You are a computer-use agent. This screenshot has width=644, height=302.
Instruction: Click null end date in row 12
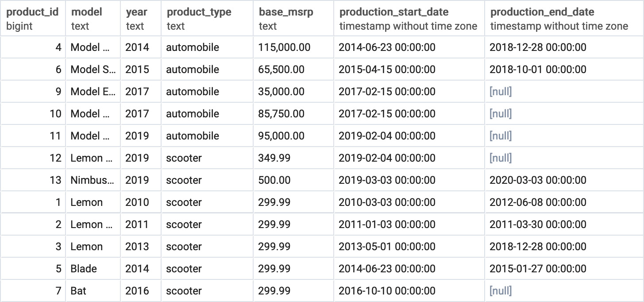(x=564, y=158)
